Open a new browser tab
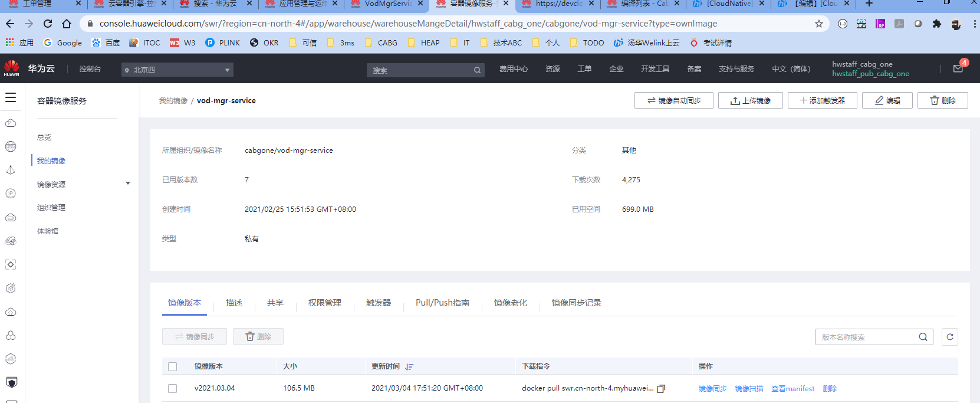This screenshot has width=980, height=403. click(869, 4)
